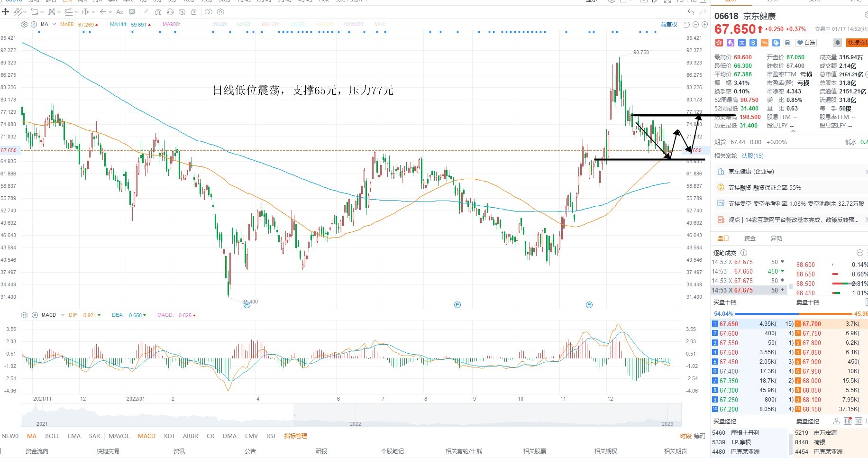This screenshot has height=458, width=868.
Task: Toggle the overlay compare icon
Action: click(209, 12)
